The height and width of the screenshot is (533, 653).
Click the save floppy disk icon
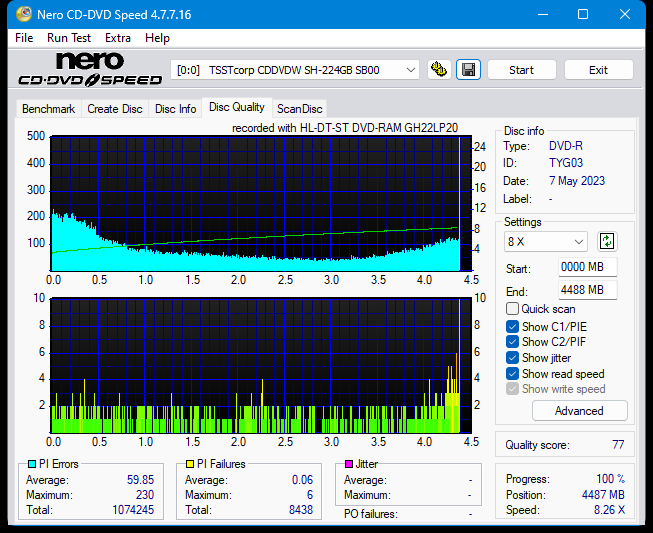(467, 70)
